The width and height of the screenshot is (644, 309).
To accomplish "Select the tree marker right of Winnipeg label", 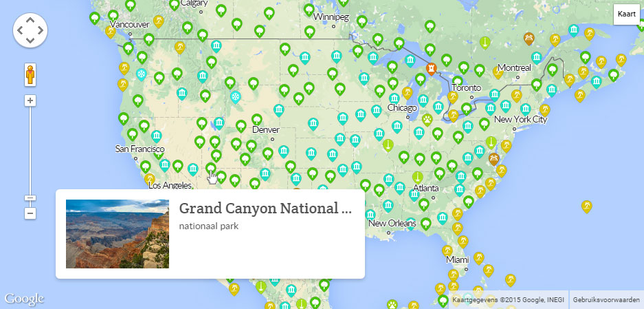I will pyautogui.click(x=362, y=21).
